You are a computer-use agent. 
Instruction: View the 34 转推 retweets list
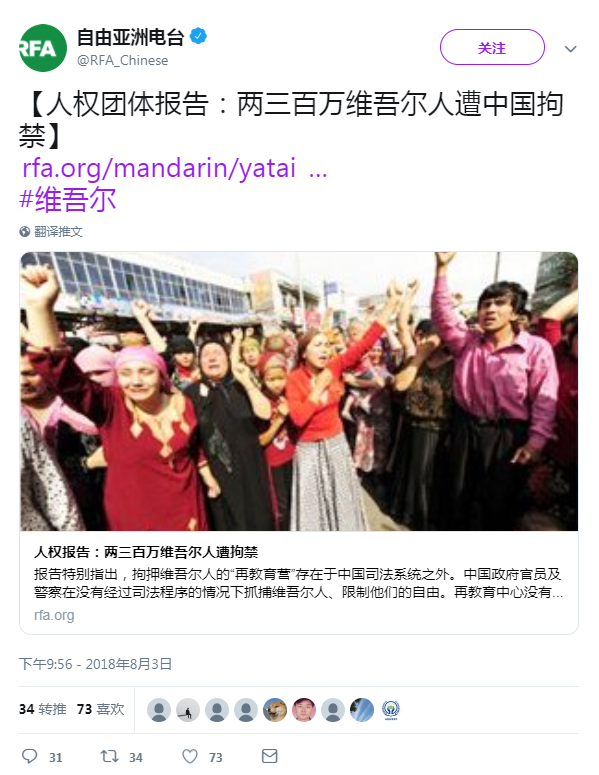(x=43, y=709)
